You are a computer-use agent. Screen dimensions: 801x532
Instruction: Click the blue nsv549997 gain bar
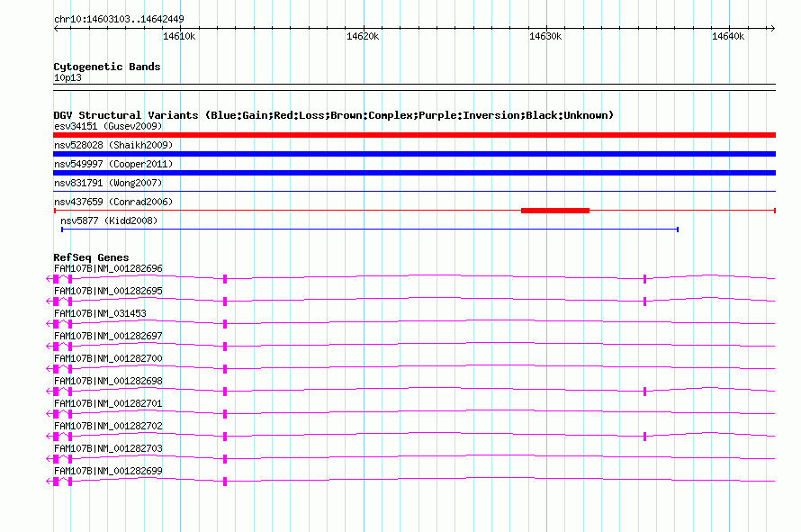coord(414,173)
